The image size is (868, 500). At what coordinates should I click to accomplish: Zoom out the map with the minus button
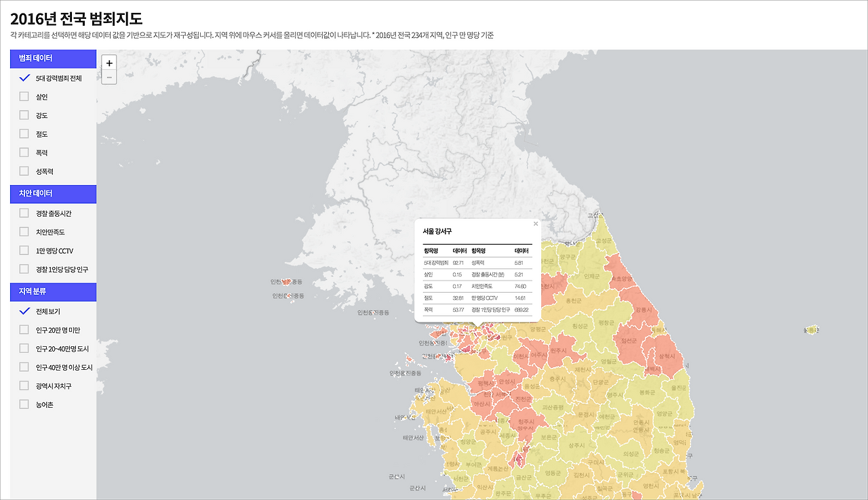click(x=109, y=77)
